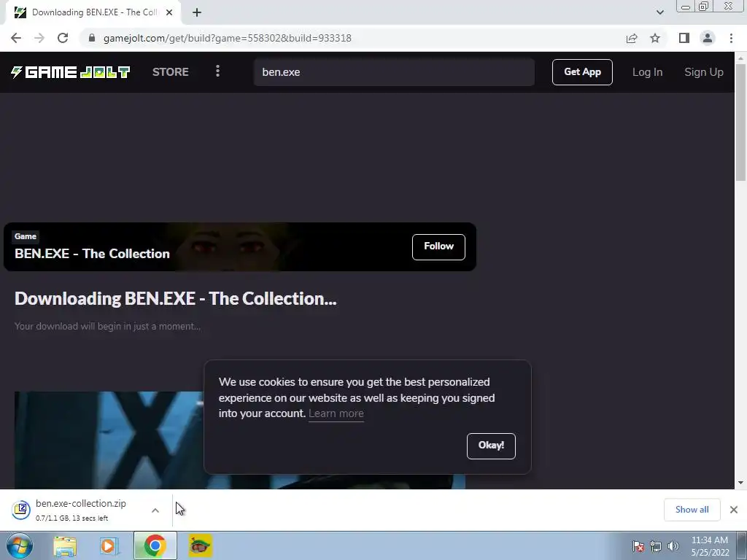The height and width of the screenshot is (560, 747).
Task: Open the Log In page
Action: pyautogui.click(x=647, y=72)
